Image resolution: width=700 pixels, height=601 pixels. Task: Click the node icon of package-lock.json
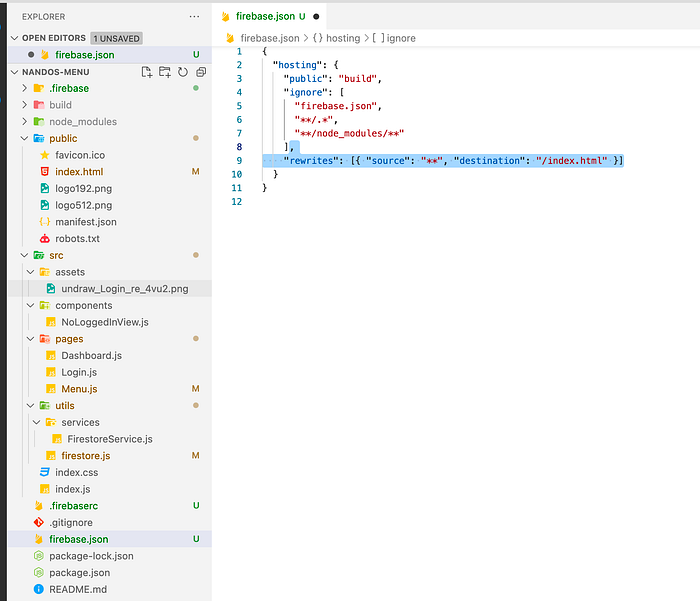point(39,556)
